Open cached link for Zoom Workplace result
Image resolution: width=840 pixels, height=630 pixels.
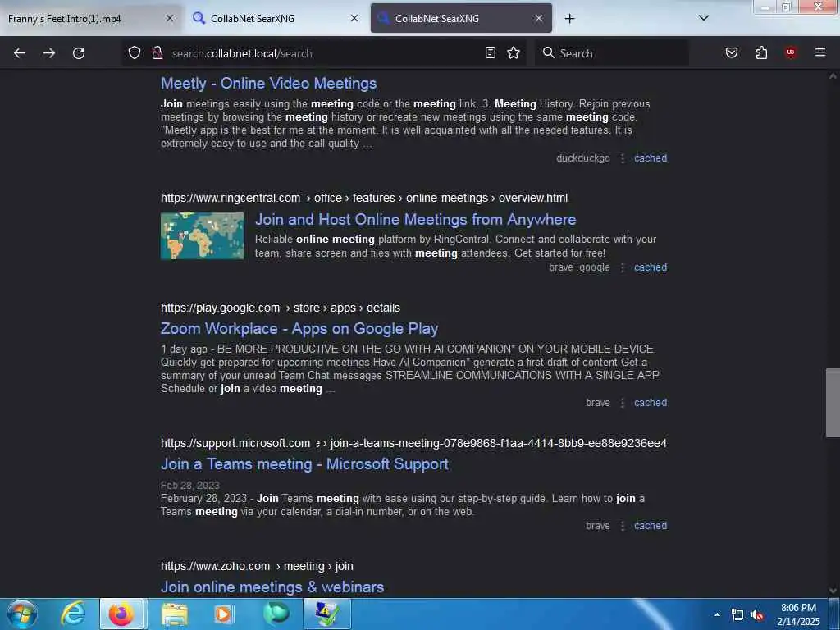pos(651,402)
